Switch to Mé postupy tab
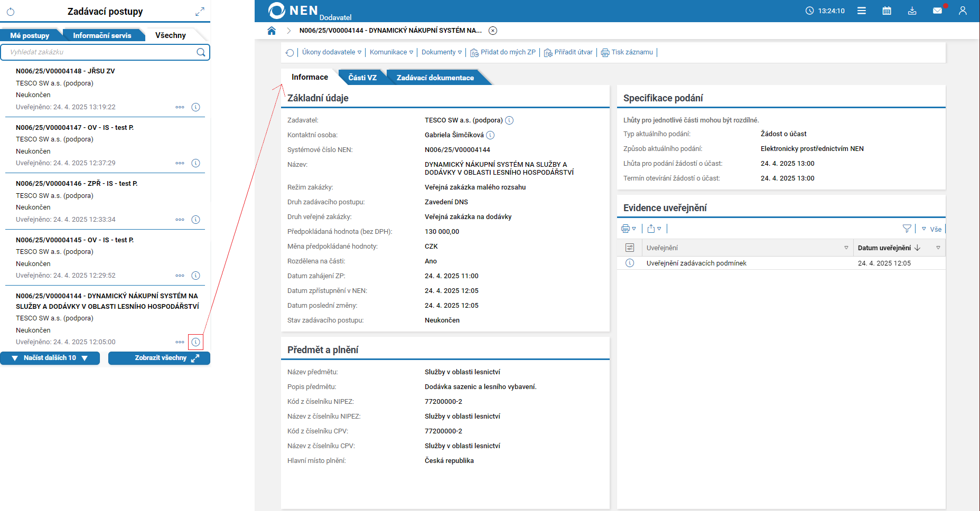 tap(30, 35)
